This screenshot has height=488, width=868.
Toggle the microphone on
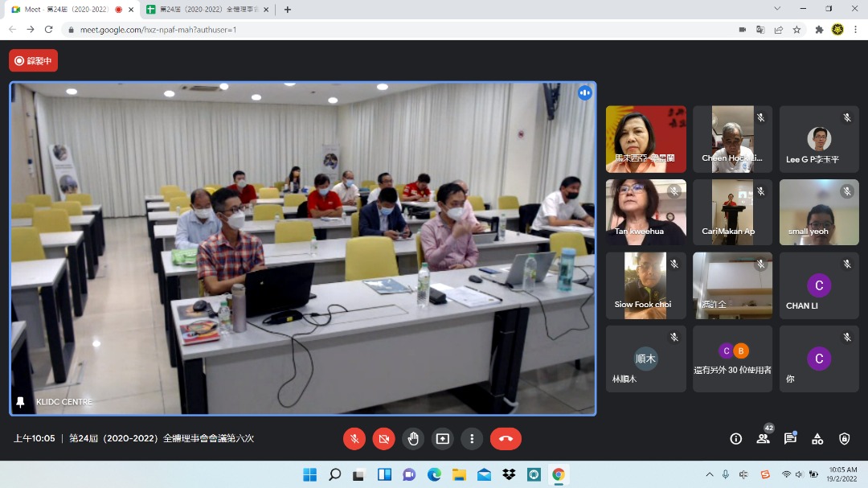pyautogui.click(x=354, y=438)
